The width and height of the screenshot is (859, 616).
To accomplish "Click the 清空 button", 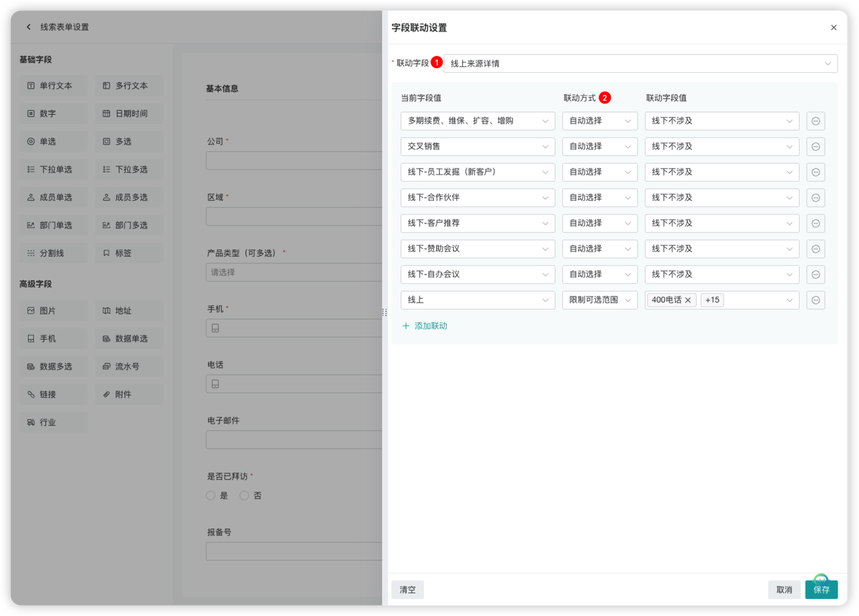I will pyautogui.click(x=407, y=589).
